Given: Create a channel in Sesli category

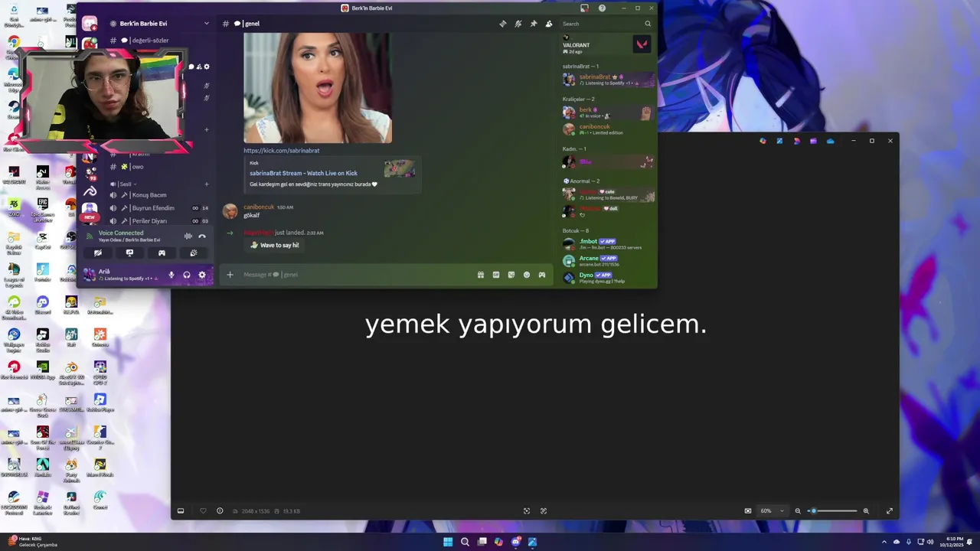Looking at the screenshot, I should click(x=206, y=184).
